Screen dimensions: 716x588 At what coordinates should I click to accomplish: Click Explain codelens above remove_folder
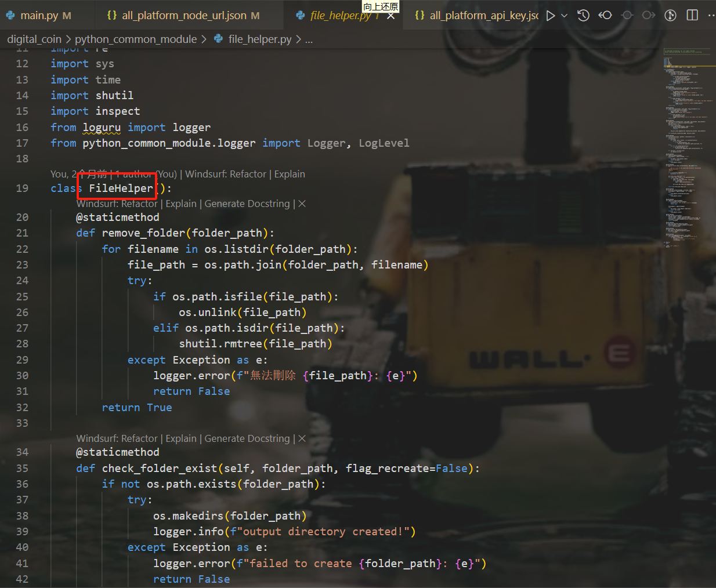click(181, 204)
